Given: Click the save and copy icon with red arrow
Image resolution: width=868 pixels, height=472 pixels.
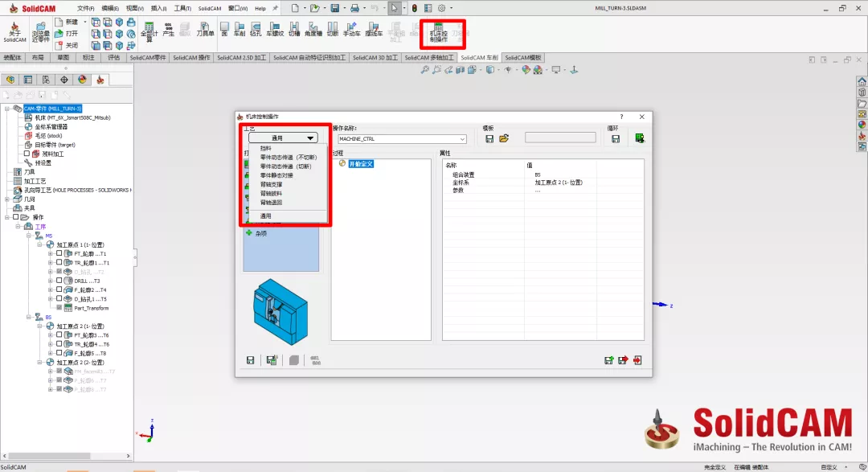Looking at the screenshot, I should click(624, 360).
